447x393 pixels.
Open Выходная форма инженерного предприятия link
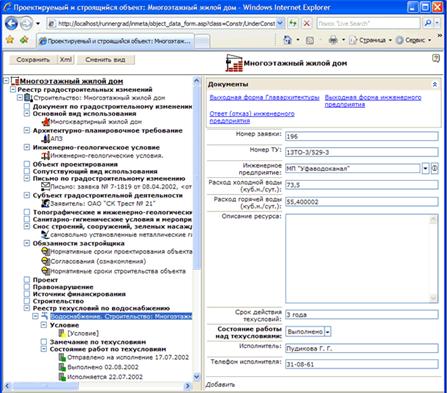point(373,101)
